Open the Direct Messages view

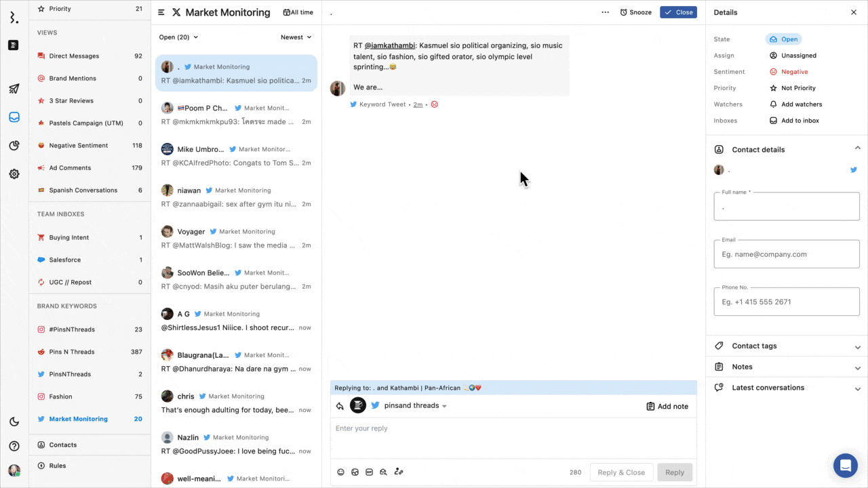pos(74,56)
